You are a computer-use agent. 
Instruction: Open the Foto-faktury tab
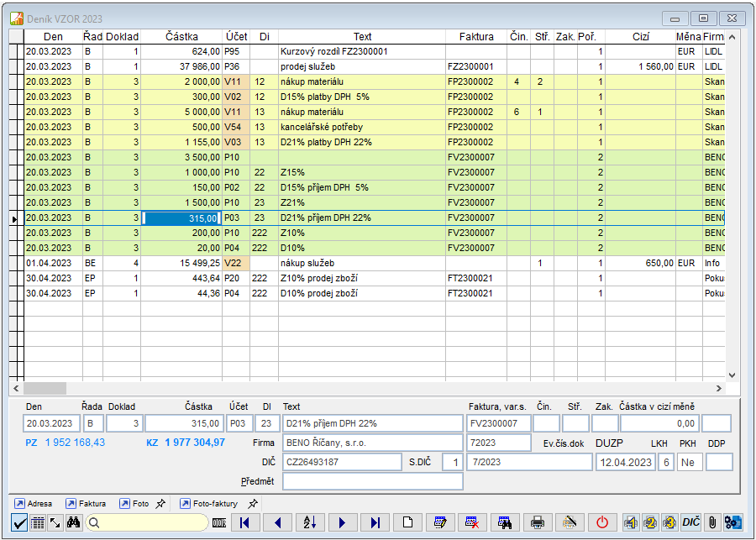pyautogui.click(x=209, y=504)
